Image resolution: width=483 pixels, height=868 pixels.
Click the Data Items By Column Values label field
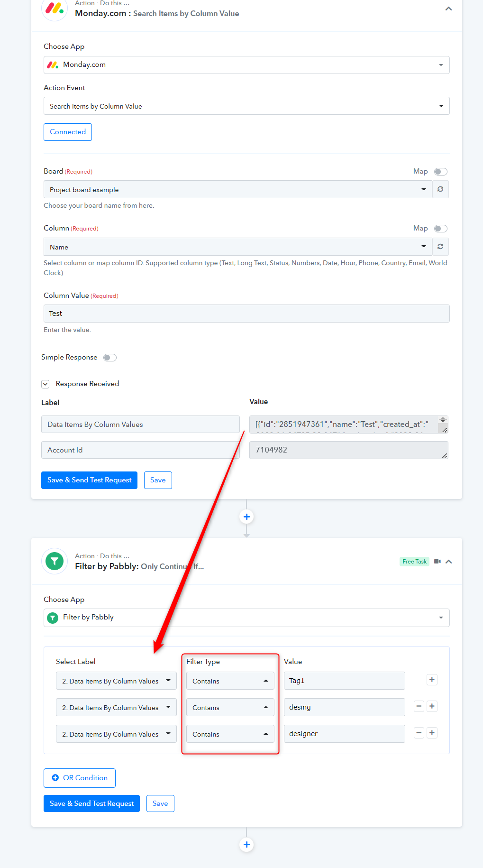pyautogui.click(x=140, y=425)
